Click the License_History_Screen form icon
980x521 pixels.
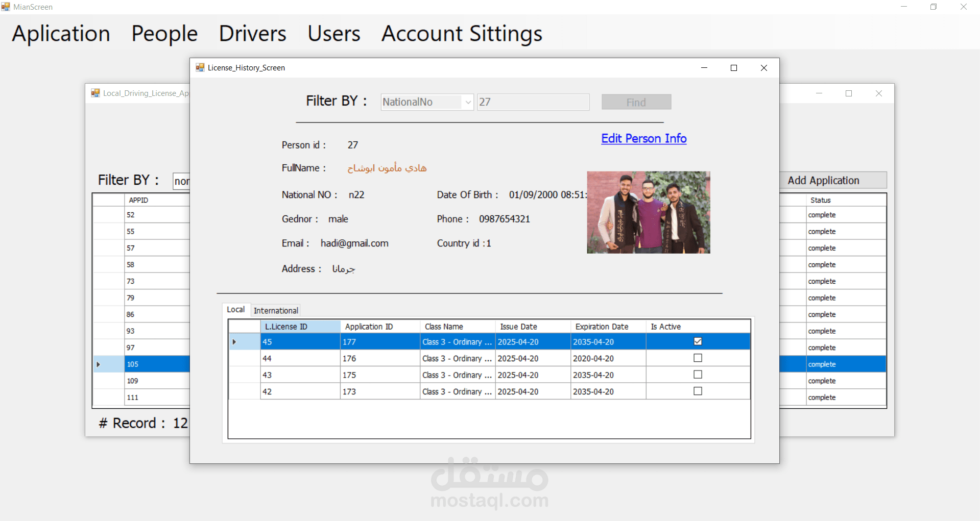(200, 67)
